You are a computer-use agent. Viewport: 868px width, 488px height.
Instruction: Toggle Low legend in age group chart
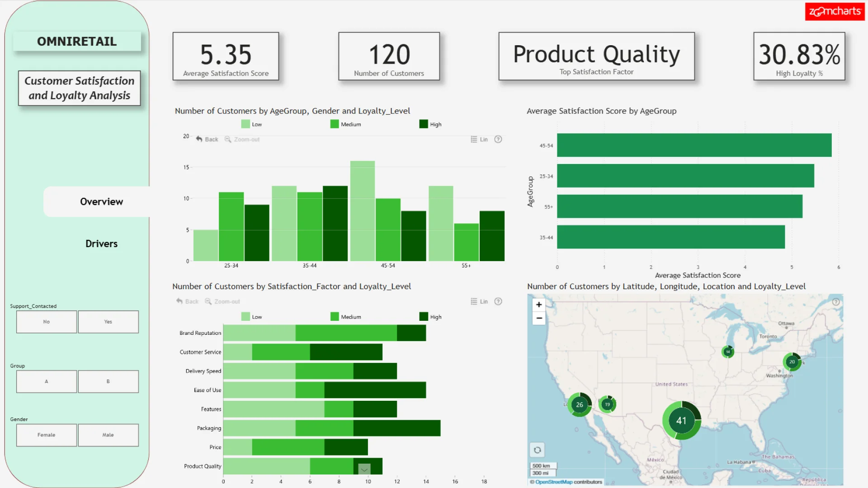pyautogui.click(x=251, y=124)
